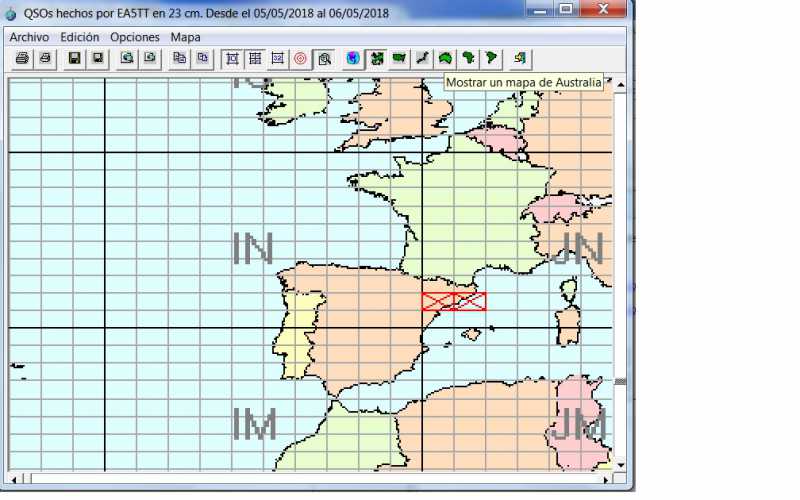Screen dimensions: 800x500
Task: Click the small copy to clipboard icon
Action: coord(203,59)
